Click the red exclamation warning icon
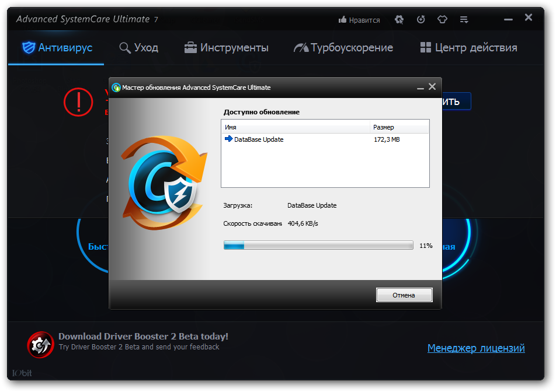 click(x=78, y=102)
